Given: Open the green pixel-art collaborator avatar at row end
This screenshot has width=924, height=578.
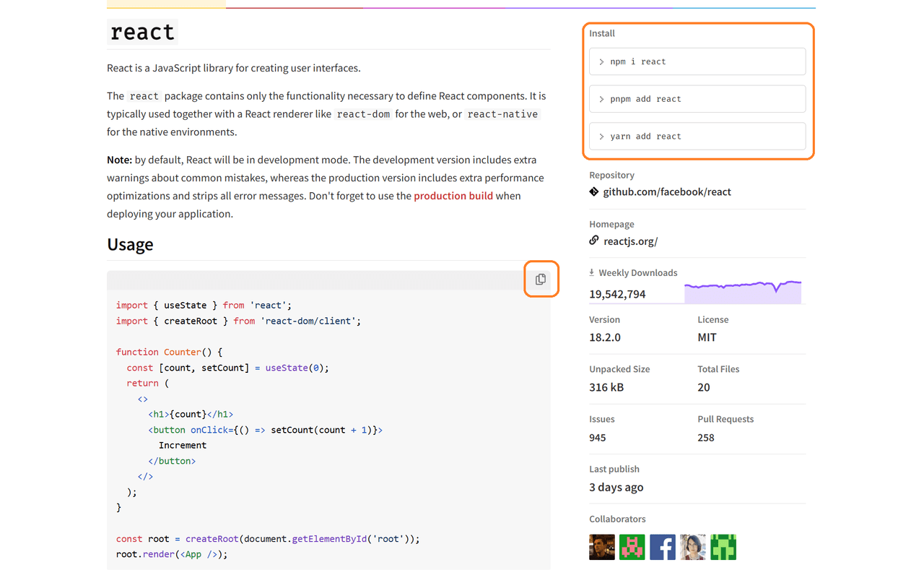Looking at the screenshot, I should pos(723,547).
